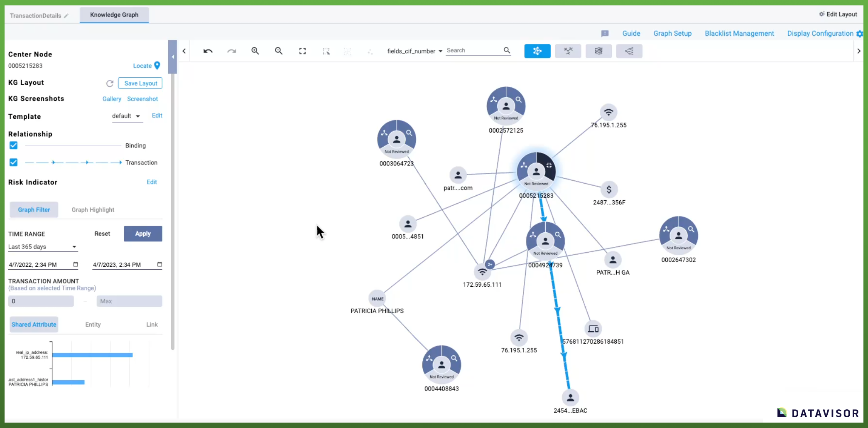This screenshot has height=428, width=868.
Task: Open the Template default dropdown
Action: point(127,116)
